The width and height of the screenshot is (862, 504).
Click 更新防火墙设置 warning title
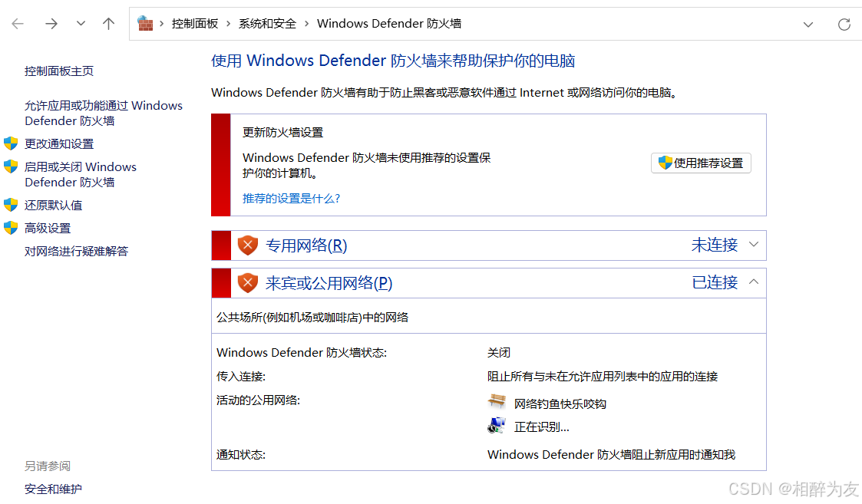282,133
